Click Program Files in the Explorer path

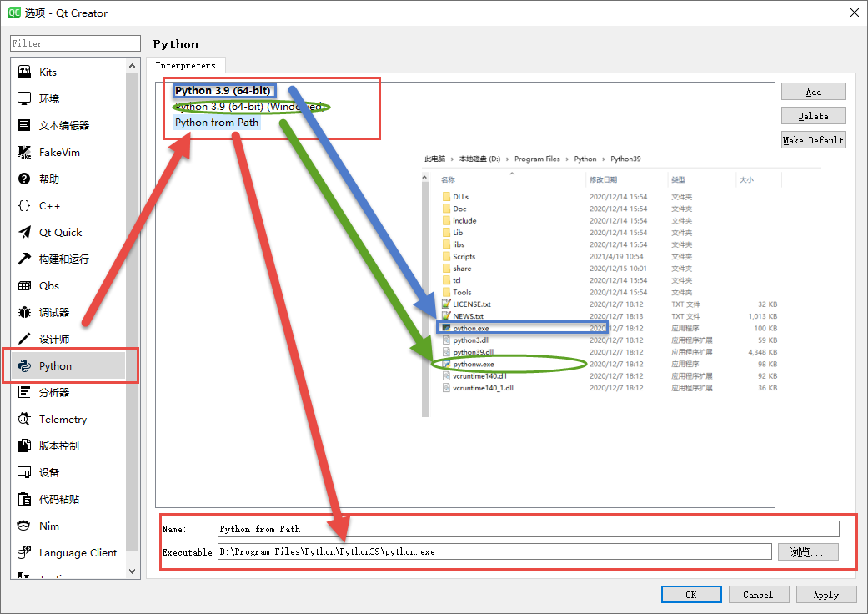[537, 159]
